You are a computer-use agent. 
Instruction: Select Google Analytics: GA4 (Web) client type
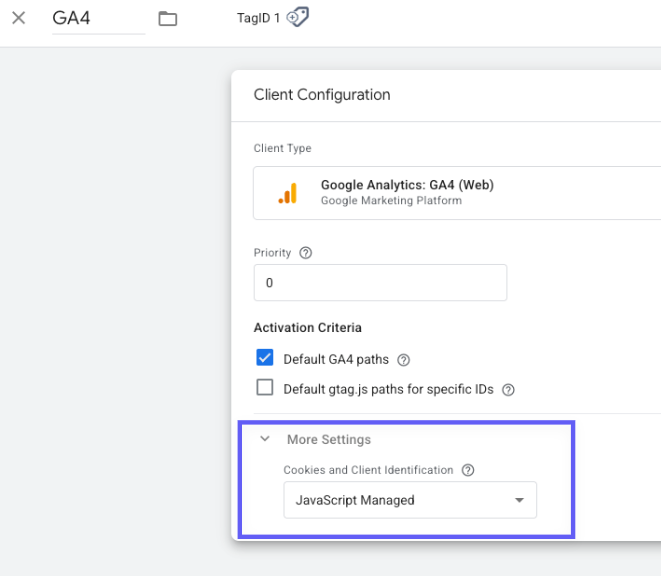pyautogui.click(x=457, y=193)
